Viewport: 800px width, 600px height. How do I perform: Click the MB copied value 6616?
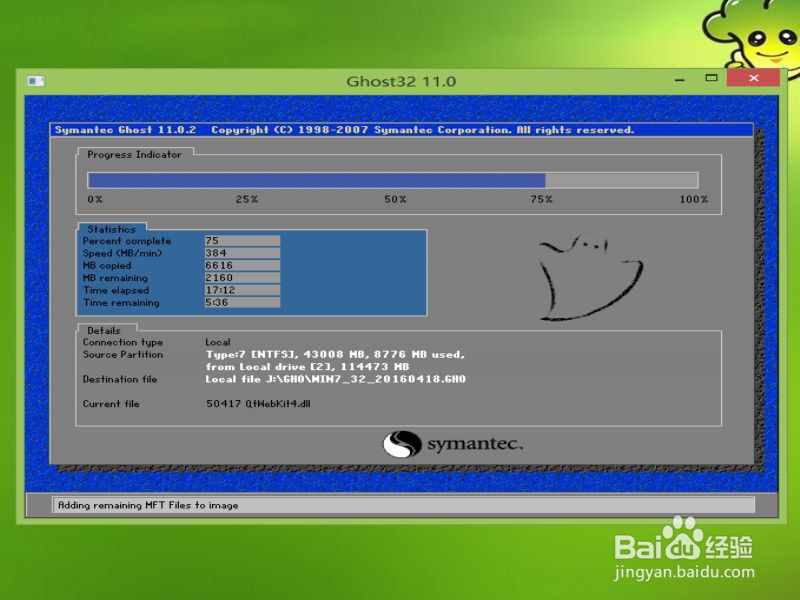(x=242, y=265)
